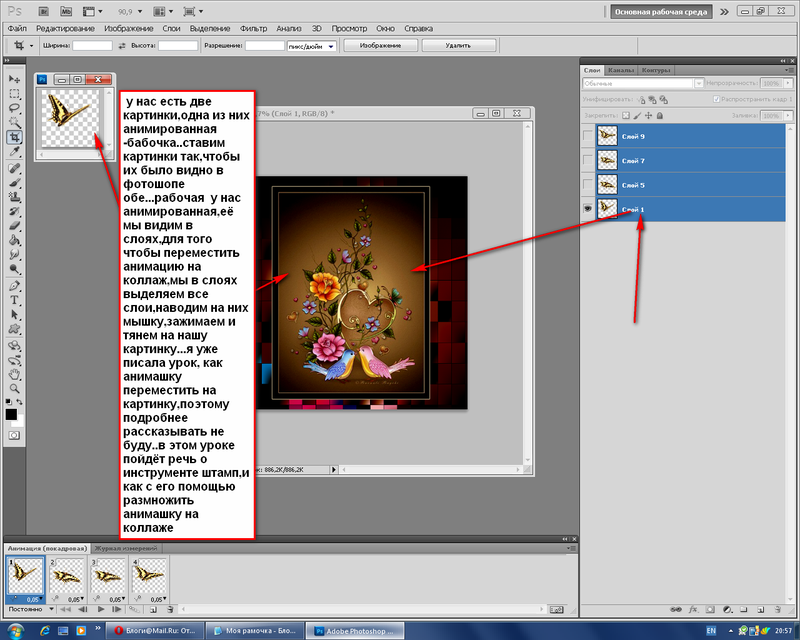Click the Изображение button in options bar

[x=381, y=45]
